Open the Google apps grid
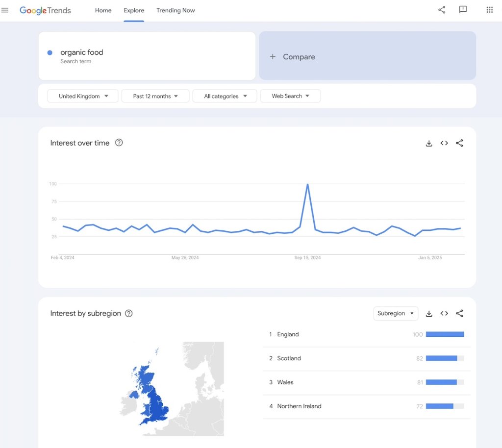 pos(490,10)
